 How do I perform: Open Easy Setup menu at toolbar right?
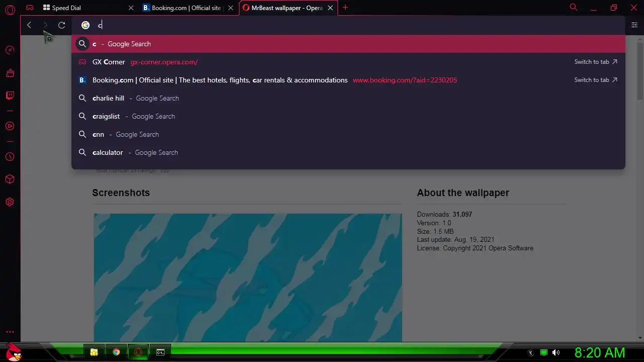pyautogui.click(x=634, y=25)
